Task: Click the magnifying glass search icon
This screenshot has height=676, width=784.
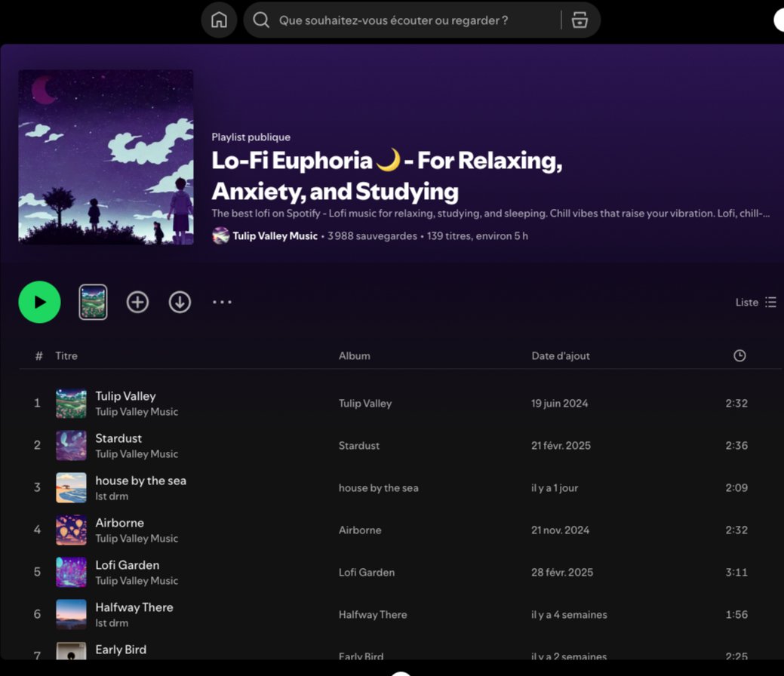Action: [260, 20]
